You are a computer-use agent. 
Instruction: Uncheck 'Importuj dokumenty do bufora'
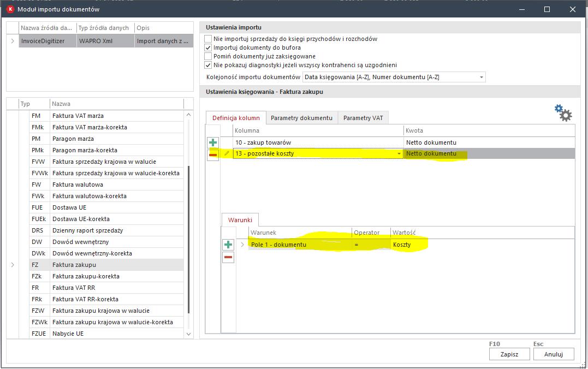[x=207, y=47]
